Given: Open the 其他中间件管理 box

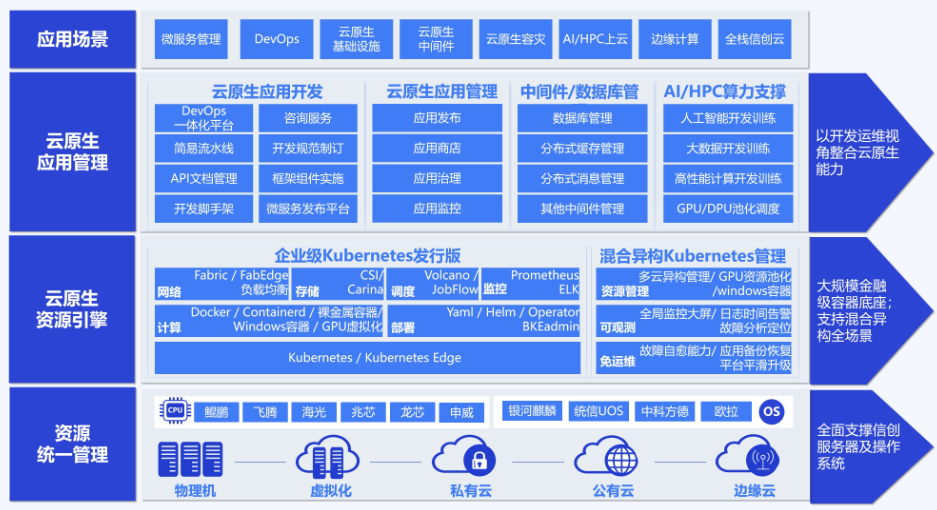Looking at the screenshot, I should [x=582, y=209].
